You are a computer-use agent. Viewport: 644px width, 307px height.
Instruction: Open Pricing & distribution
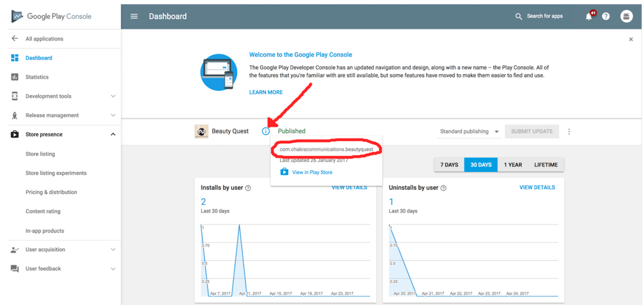pyautogui.click(x=51, y=192)
